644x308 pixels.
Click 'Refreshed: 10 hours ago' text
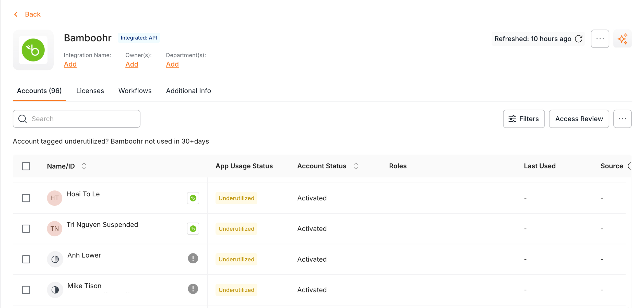(533, 39)
